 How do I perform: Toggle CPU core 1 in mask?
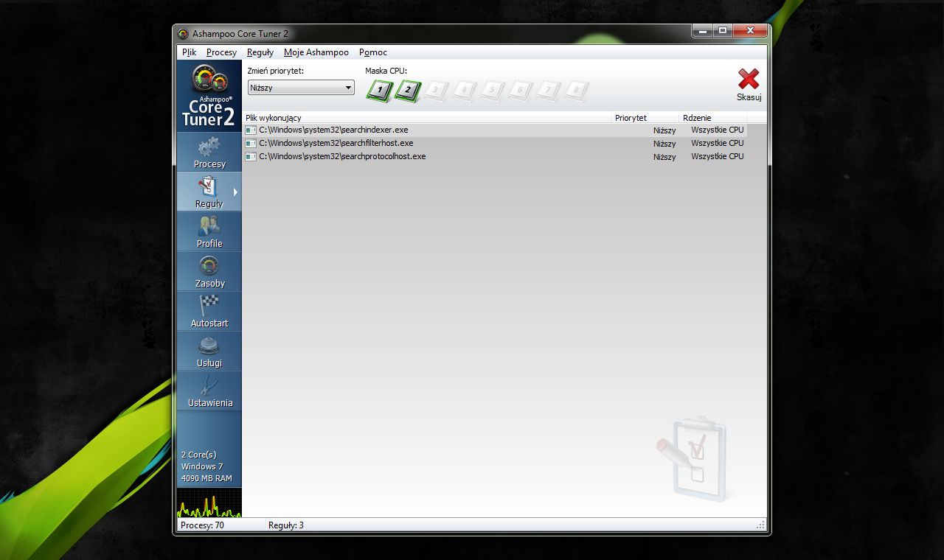[380, 91]
